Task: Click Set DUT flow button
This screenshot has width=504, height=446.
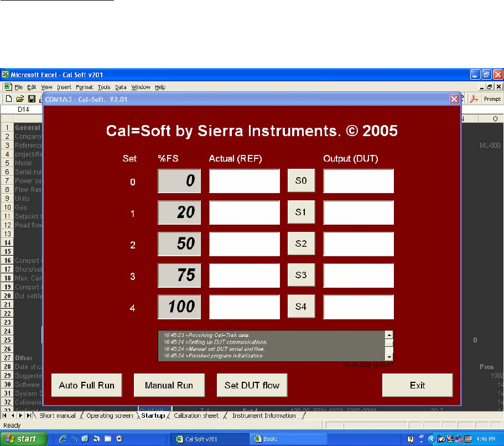Action: click(252, 385)
